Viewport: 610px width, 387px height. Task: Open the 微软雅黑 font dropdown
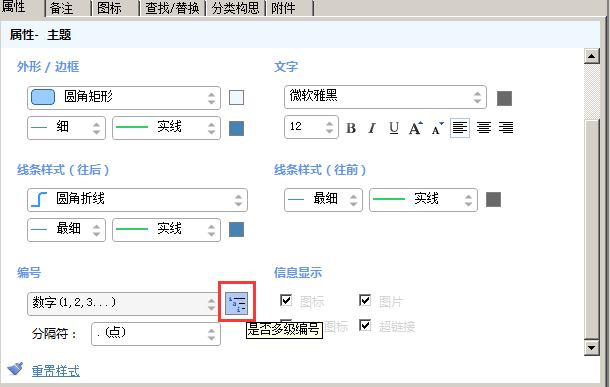coord(385,97)
